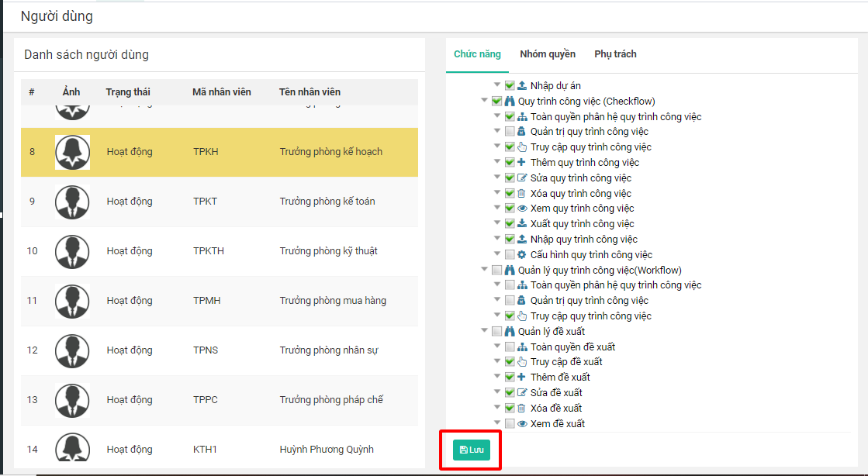Click the Lưu save button

click(472, 450)
